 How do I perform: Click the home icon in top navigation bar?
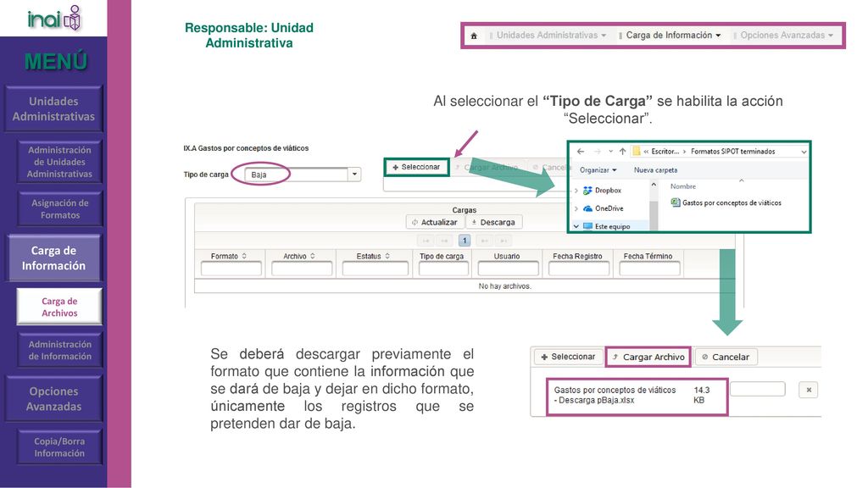pos(474,36)
